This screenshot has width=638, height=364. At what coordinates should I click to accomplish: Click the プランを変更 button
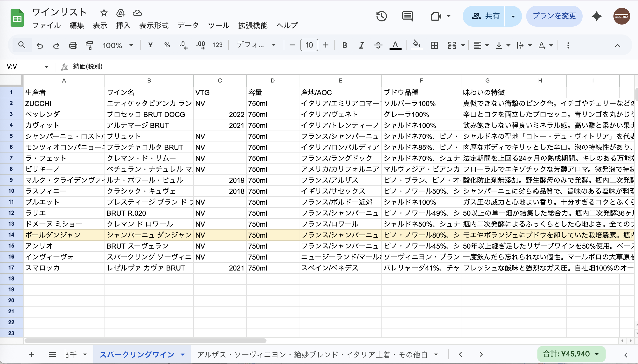tap(554, 16)
